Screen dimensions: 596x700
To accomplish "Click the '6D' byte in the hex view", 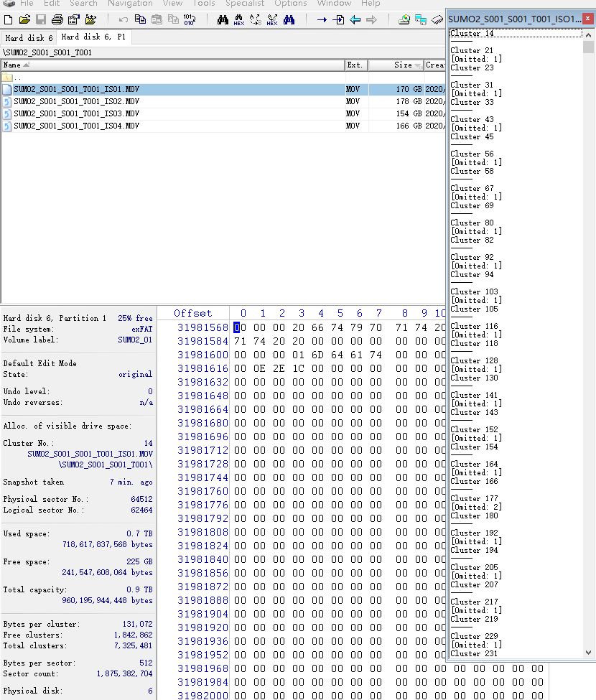I will tap(317, 355).
